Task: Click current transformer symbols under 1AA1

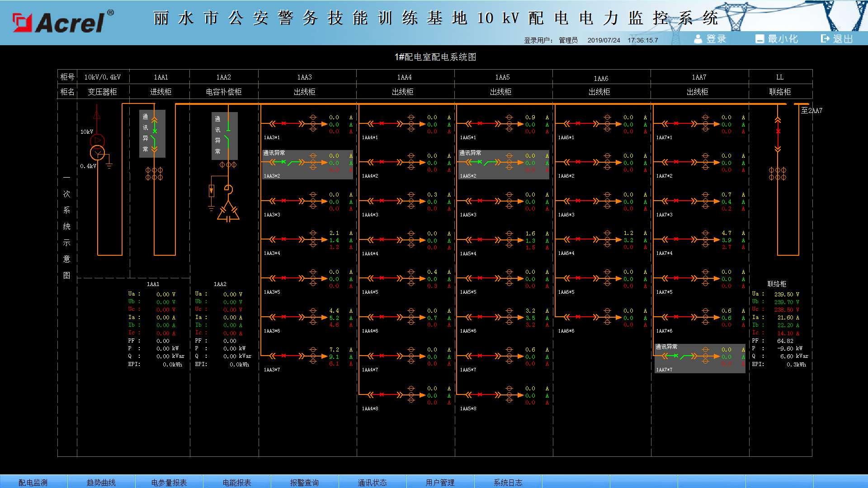Action: [x=154, y=174]
